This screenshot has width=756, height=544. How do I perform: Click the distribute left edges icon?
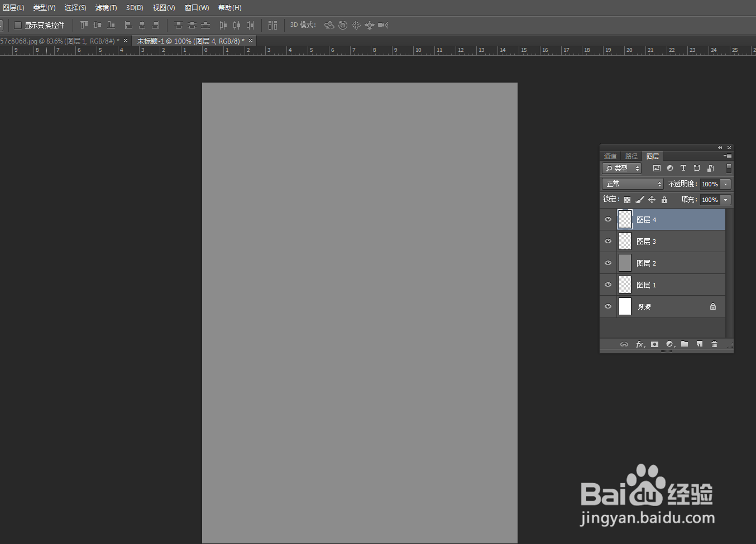pyautogui.click(x=223, y=25)
